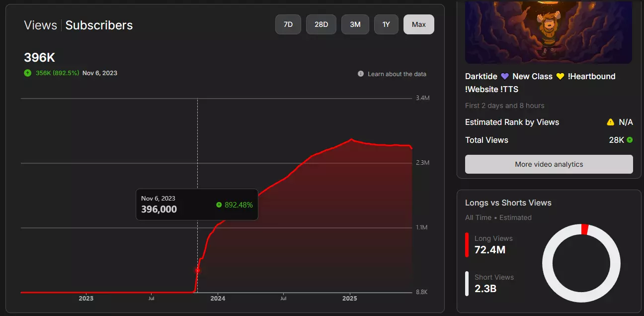Click the 2.3M y-axis label
Viewport: 644px width, 316px height.
pyautogui.click(x=422, y=163)
